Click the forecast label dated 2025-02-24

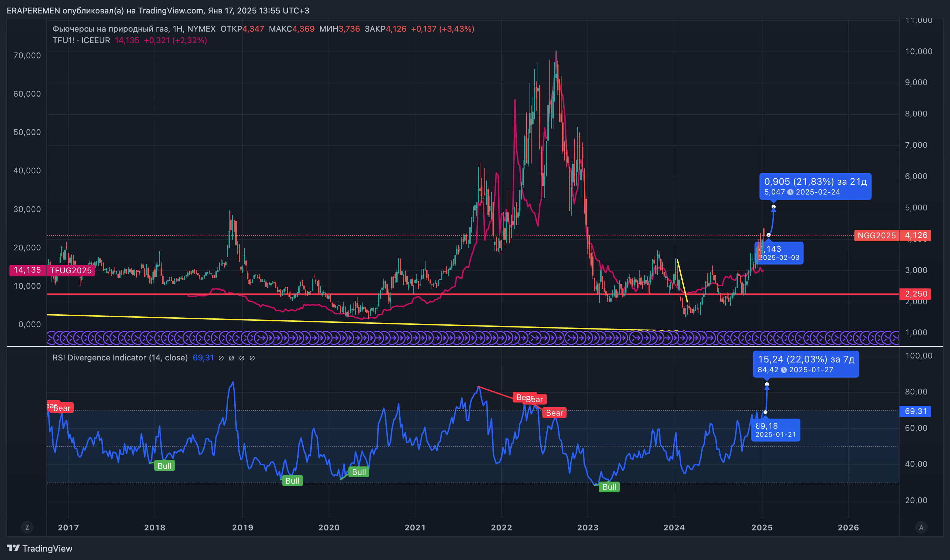(815, 186)
